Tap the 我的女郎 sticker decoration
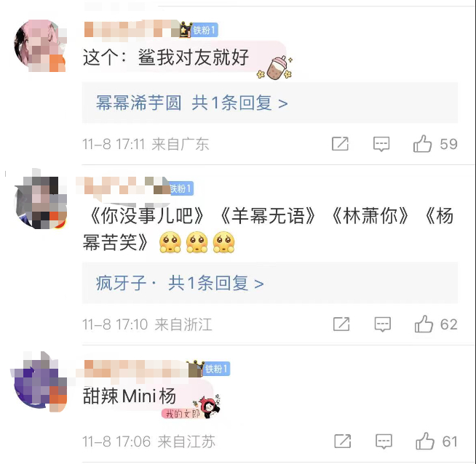The width and height of the screenshot is (476, 464). tap(191, 408)
